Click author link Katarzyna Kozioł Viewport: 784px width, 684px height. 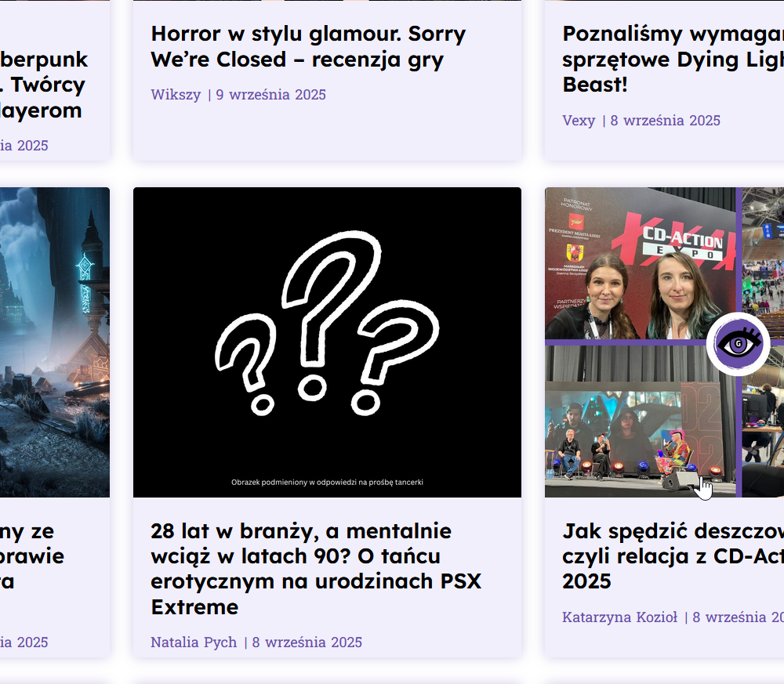pyautogui.click(x=620, y=617)
